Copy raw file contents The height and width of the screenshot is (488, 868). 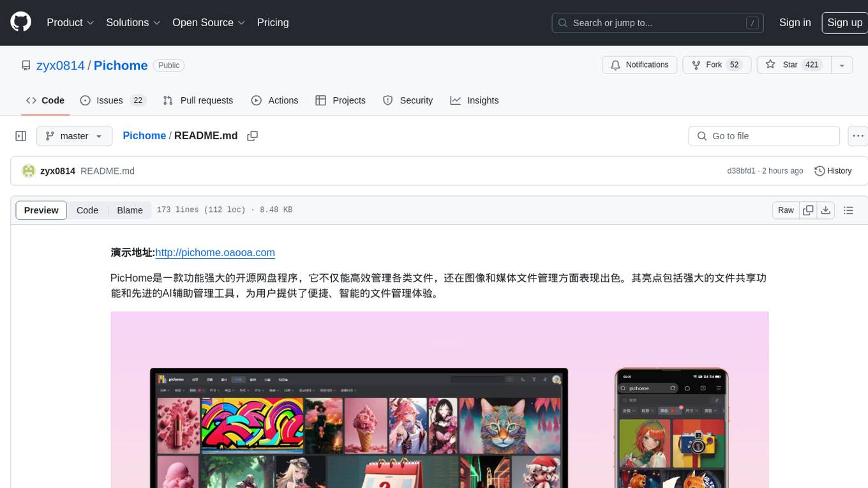(808, 210)
